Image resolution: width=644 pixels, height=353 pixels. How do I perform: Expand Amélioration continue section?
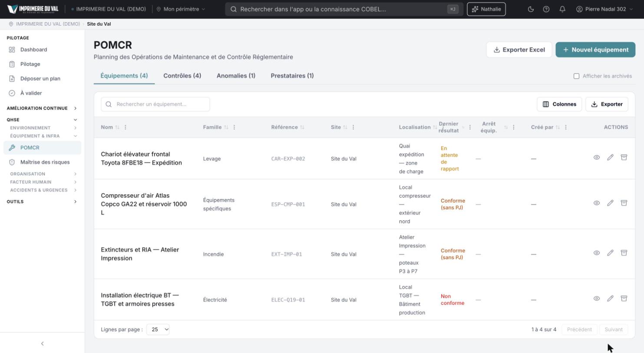pyautogui.click(x=42, y=108)
